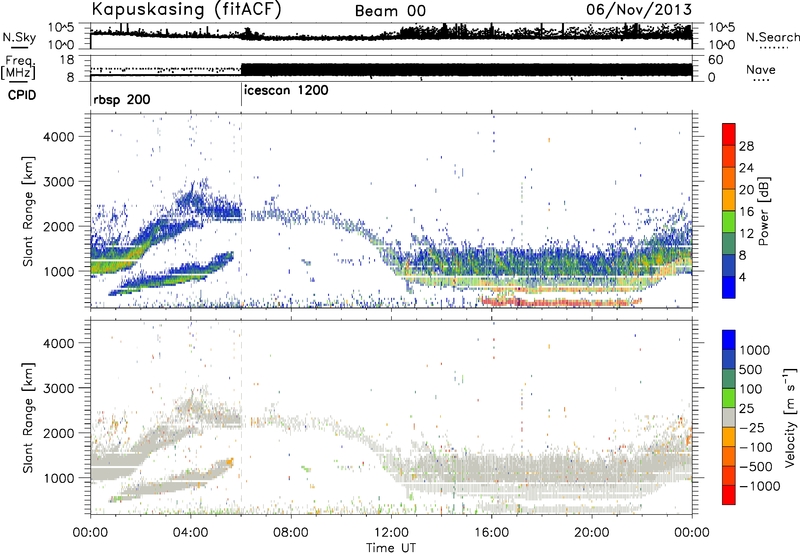Screen dimensions: 800x554
Task: Click the 'Power [dB]' color bar label
Action: 764,211
